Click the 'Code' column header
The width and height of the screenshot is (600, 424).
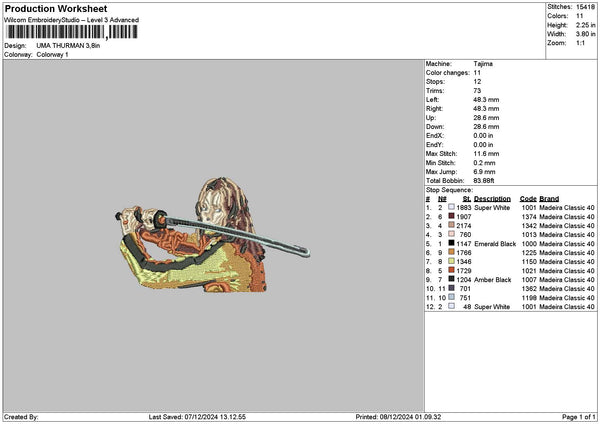point(528,199)
